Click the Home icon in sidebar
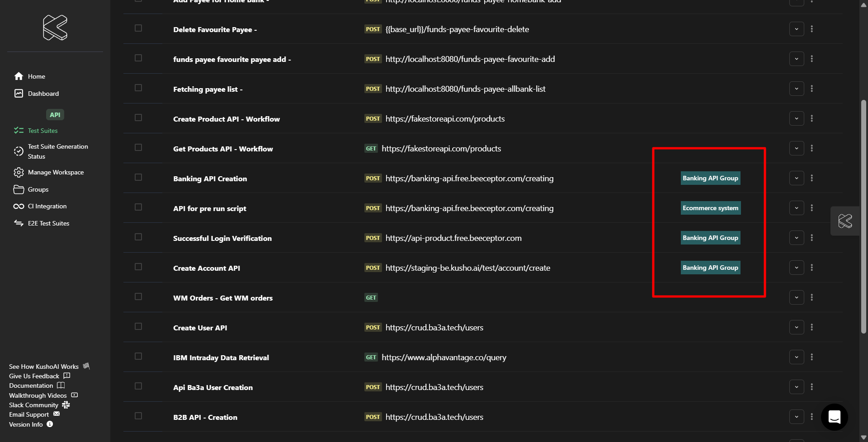The image size is (868, 442). click(x=19, y=76)
